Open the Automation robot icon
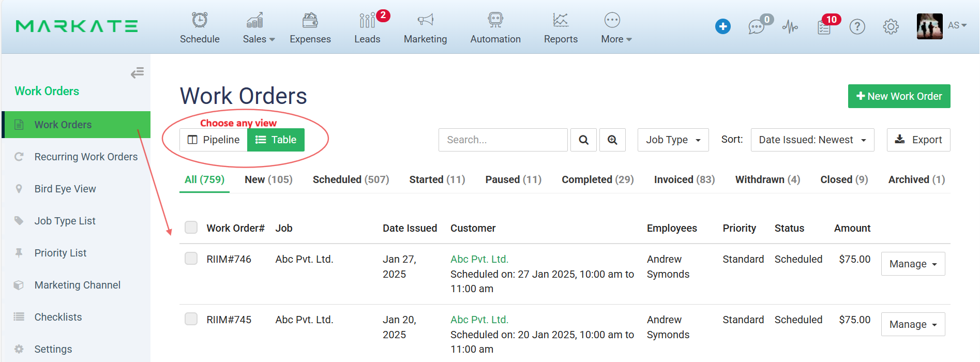This screenshot has width=980, height=362. click(495, 20)
